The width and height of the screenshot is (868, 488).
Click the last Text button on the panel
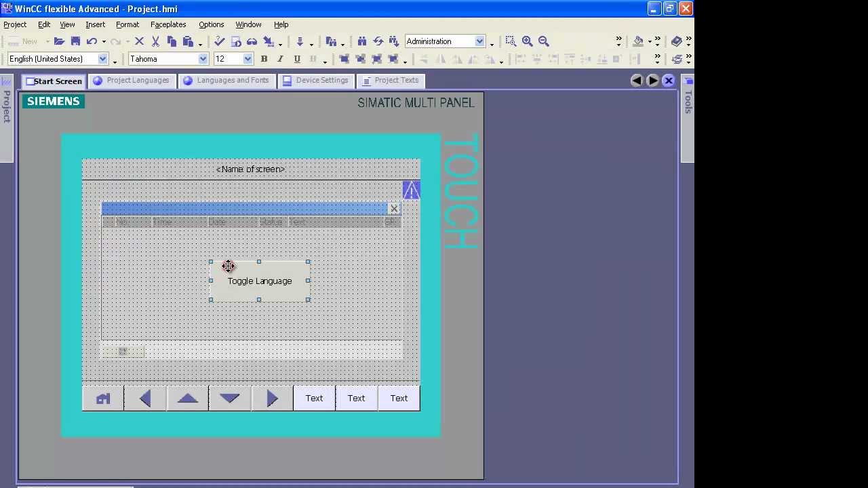399,399
